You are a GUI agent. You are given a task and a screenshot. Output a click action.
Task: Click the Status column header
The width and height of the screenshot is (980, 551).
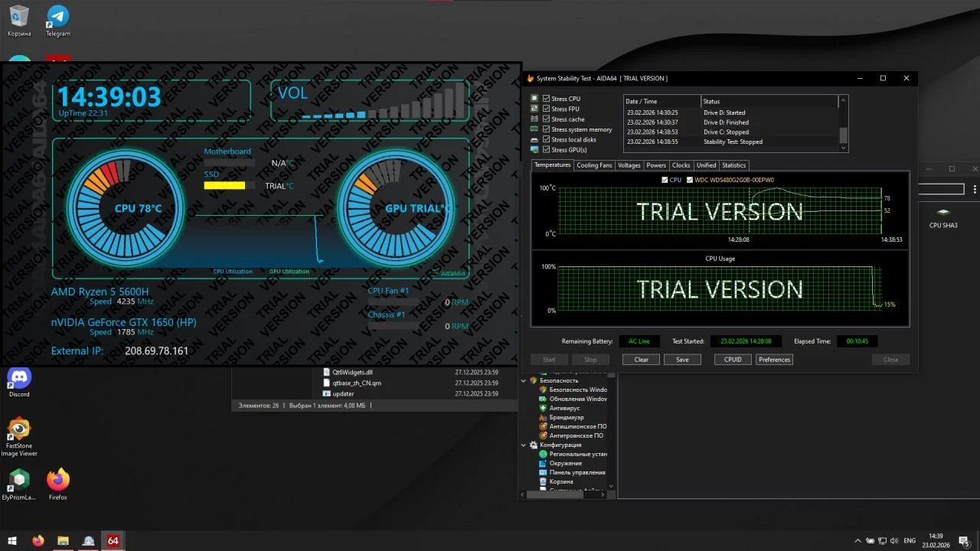pyautogui.click(x=769, y=101)
